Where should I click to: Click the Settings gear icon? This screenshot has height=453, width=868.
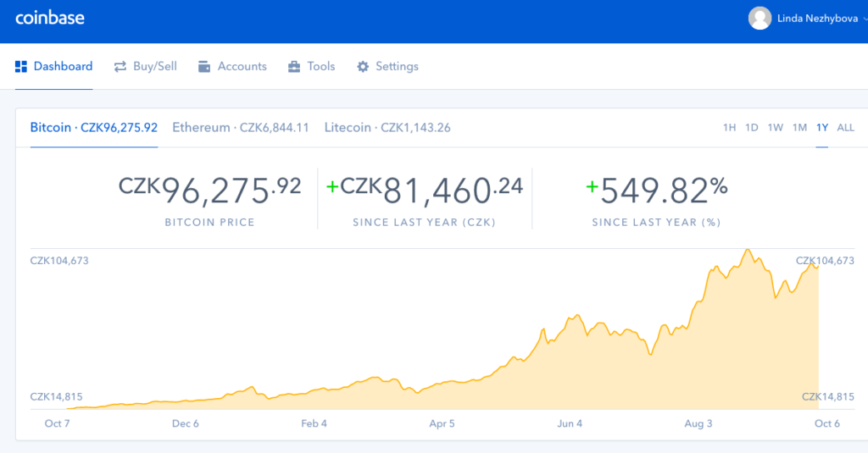pos(363,66)
